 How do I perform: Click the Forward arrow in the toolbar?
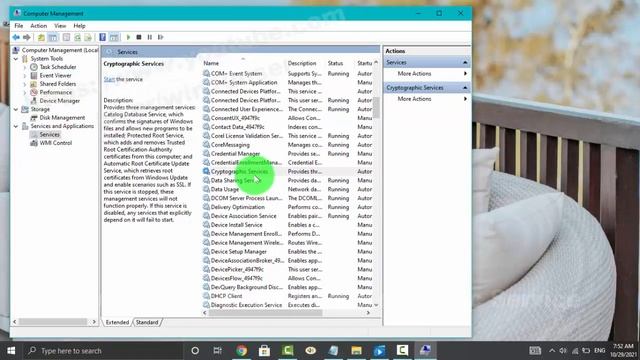point(27,38)
